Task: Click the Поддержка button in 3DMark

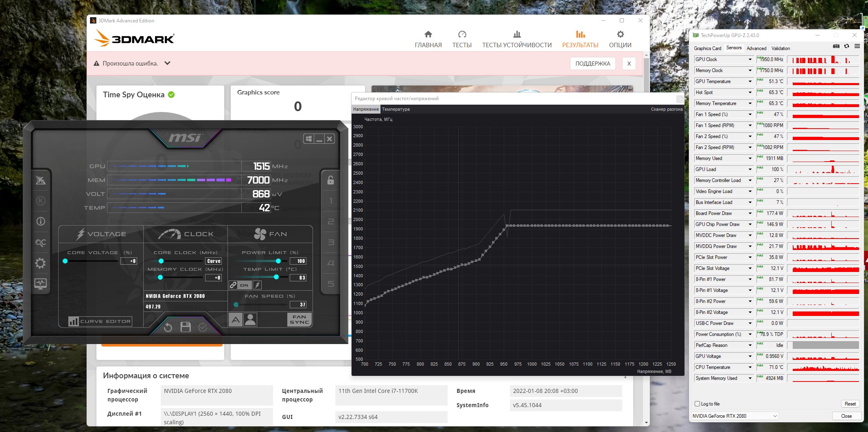Action: click(x=593, y=64)
